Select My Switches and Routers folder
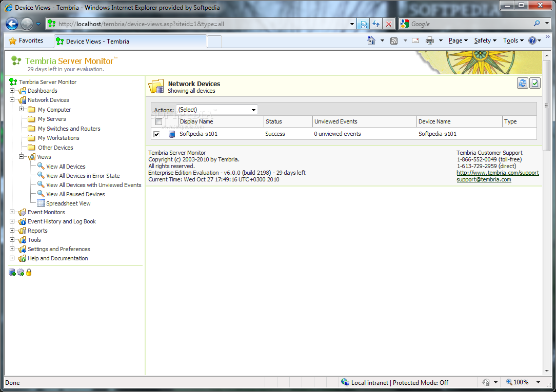This screenshot has width=556, height=392. click(69, 129)
